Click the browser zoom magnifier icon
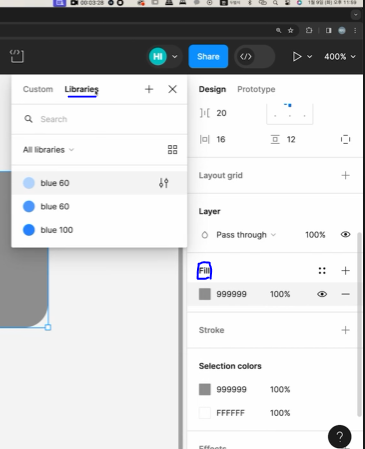This screenshot has height=449, width=365. (x=278, y=30)
